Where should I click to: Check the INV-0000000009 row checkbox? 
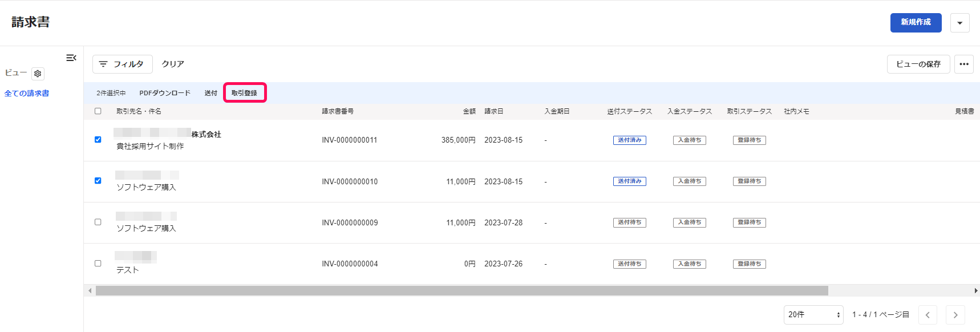coord(98,222)
